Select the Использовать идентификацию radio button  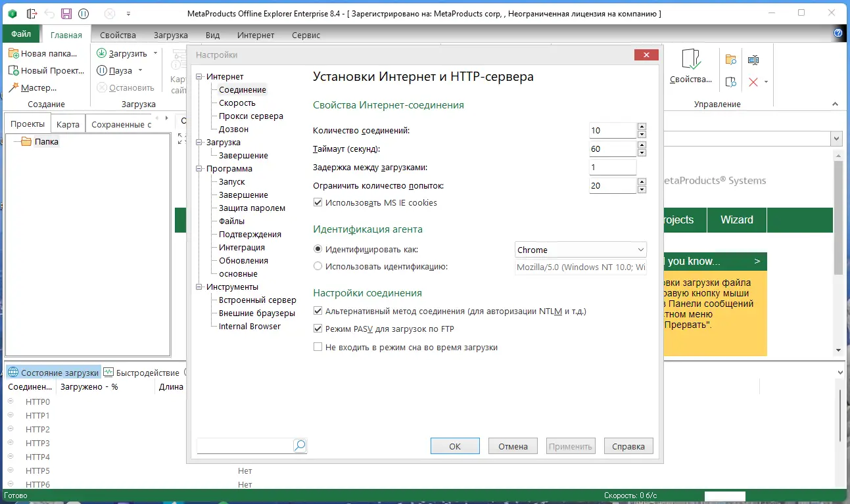point(318,266)
